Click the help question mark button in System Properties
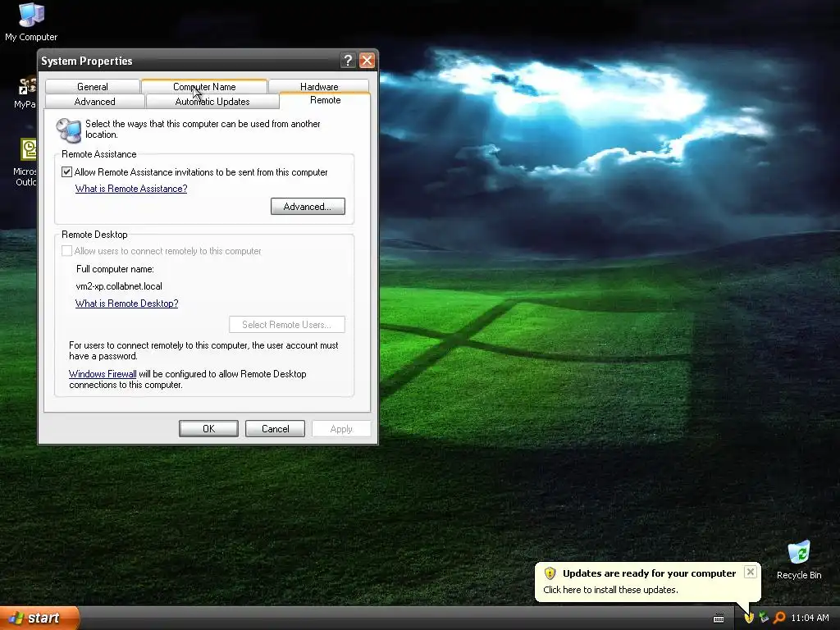 pyautogui.click(x=348, y=61)
